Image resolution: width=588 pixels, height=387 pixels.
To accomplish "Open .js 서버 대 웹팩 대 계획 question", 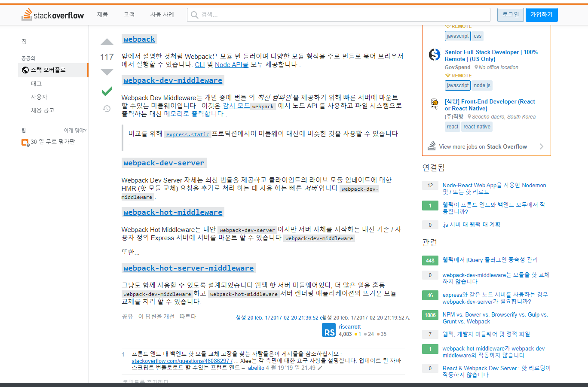I will (x=472, y=225).
